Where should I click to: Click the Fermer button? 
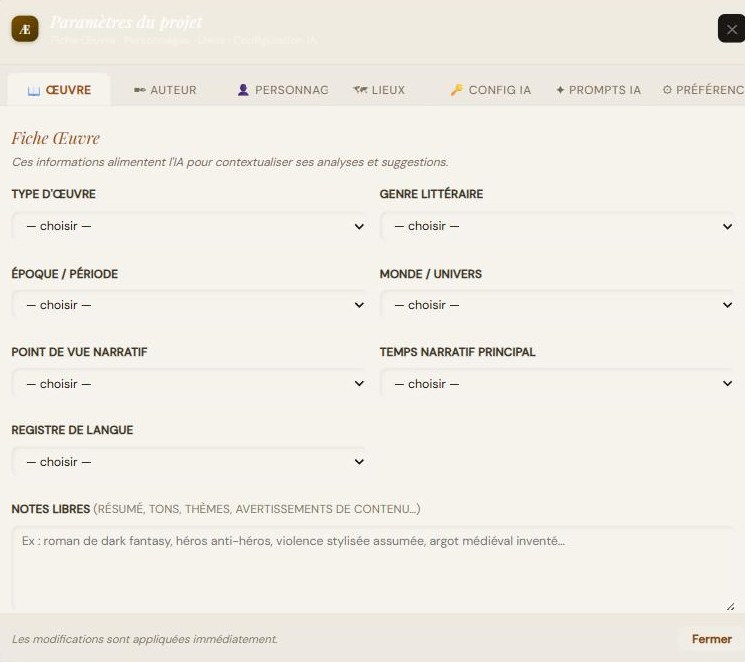pyautogui.click(x=711, y=639)
